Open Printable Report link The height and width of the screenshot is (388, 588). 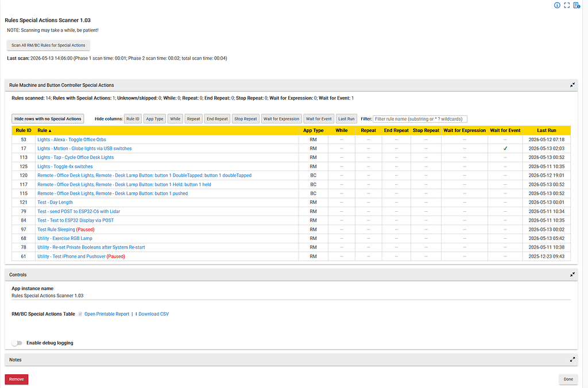106,314
